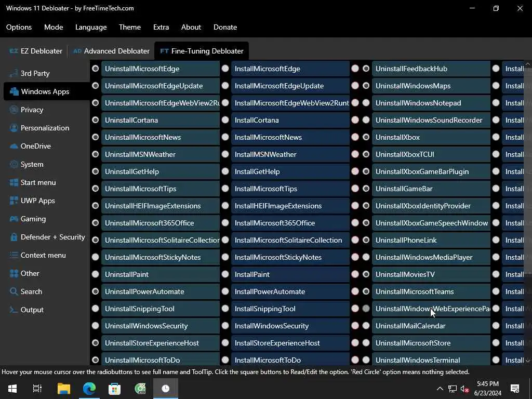Click InstallCortana button
Screen dimensions: 532x399
click(x=290, y=120)
